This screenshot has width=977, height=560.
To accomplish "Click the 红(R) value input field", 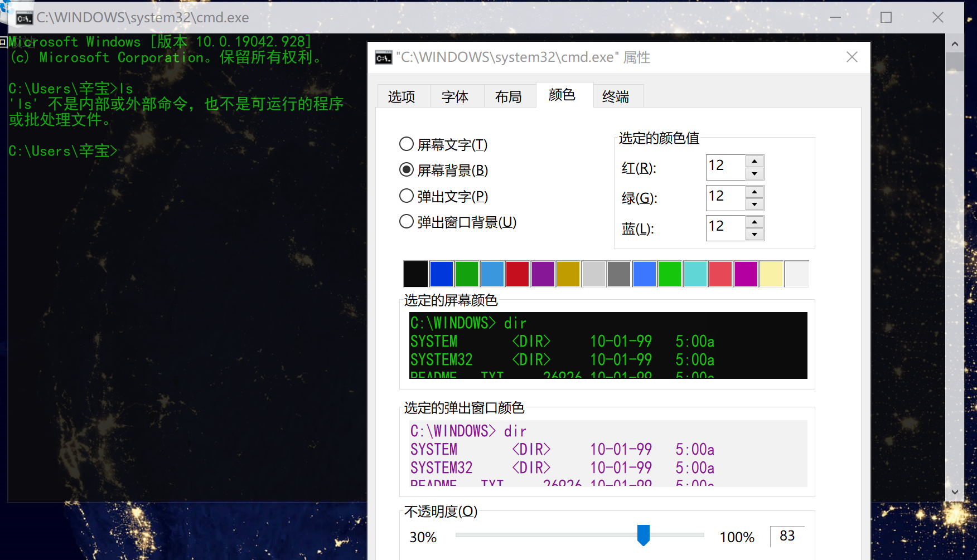I will pos(726,167).
